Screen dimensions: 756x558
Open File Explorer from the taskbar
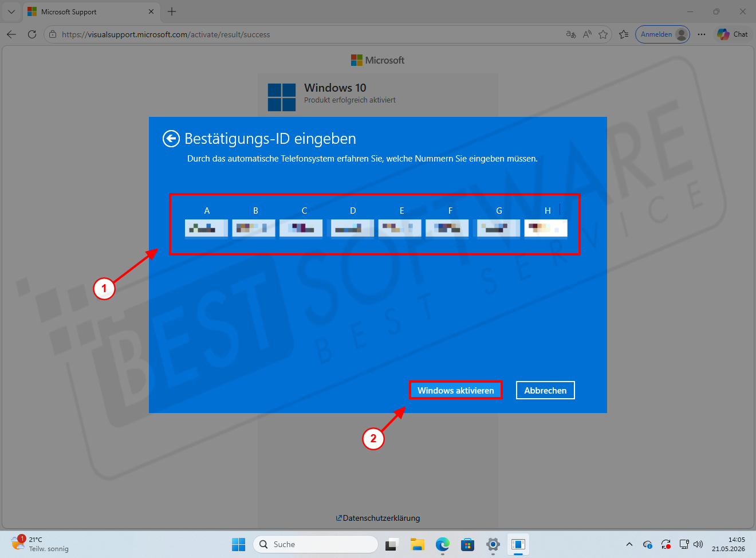pyautogui.click(x=417, y=544)
